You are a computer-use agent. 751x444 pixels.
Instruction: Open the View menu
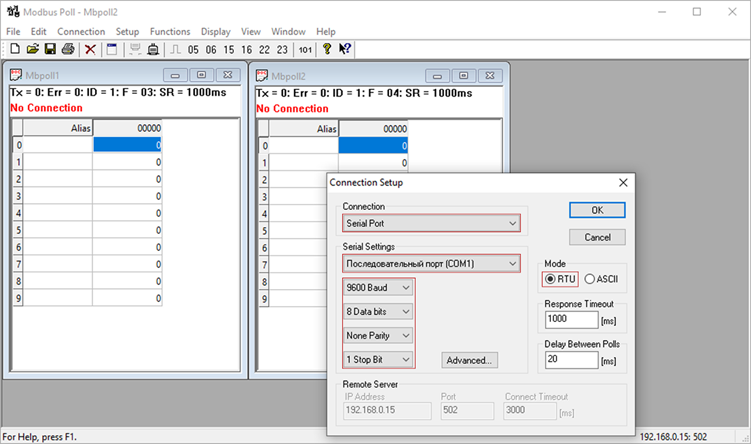point(250,32)
